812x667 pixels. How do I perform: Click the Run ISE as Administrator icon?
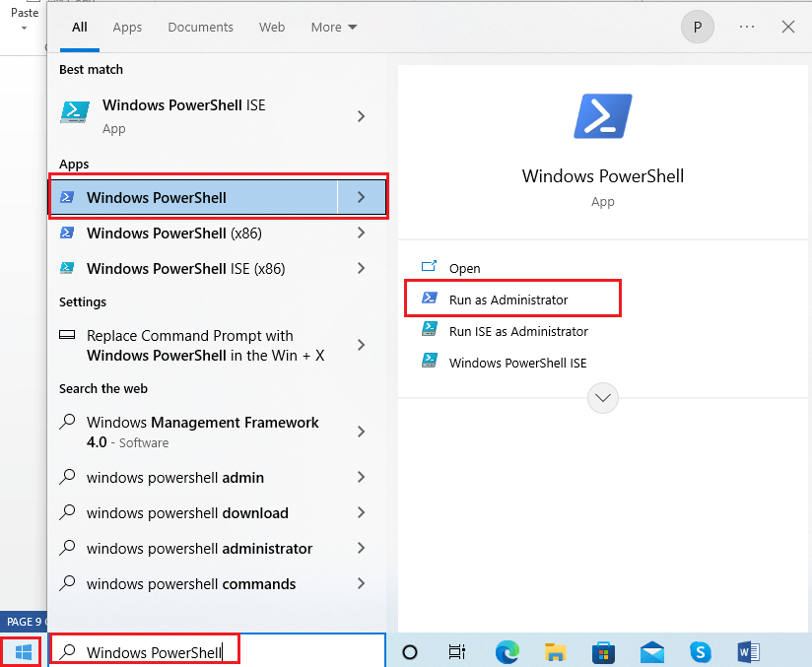click(429, 331)
